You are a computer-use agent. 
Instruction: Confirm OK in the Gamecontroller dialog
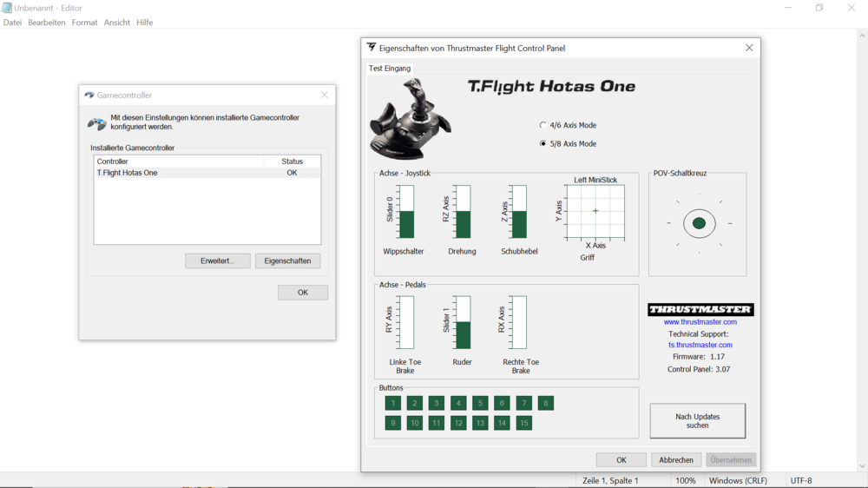[x=303, y=293]
